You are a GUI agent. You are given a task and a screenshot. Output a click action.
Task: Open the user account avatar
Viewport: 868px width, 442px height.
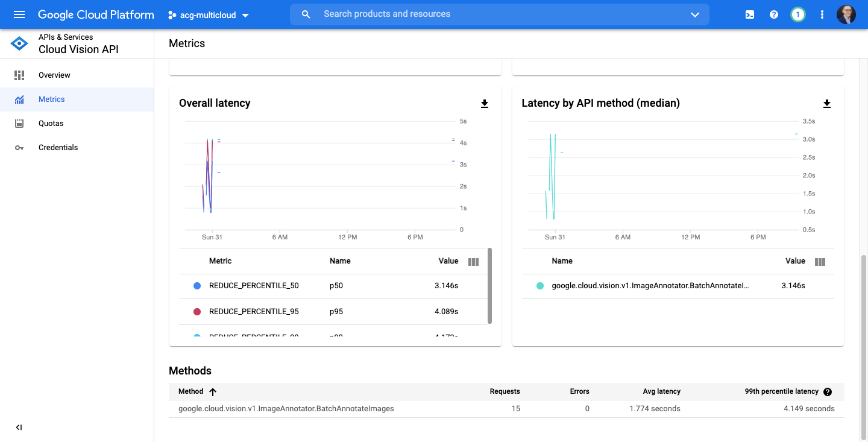click(846, 14)
